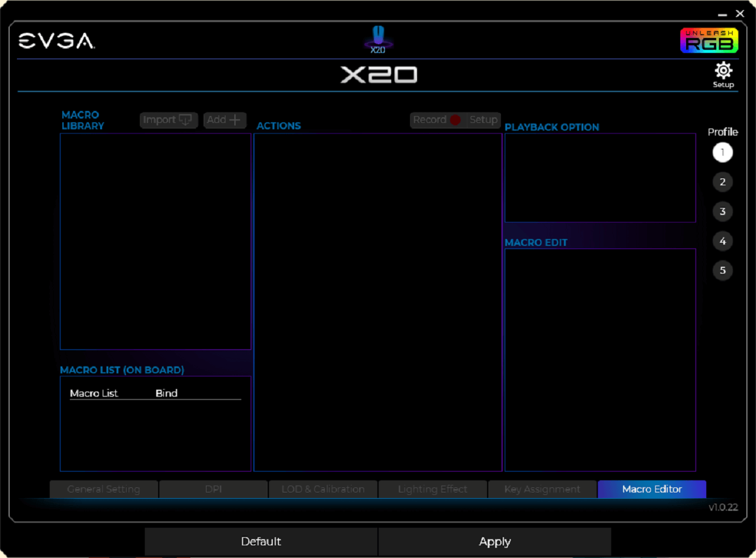The image size is (756, 558).
Task: Click the Unleash RGB logo
Action: (709, 40)
